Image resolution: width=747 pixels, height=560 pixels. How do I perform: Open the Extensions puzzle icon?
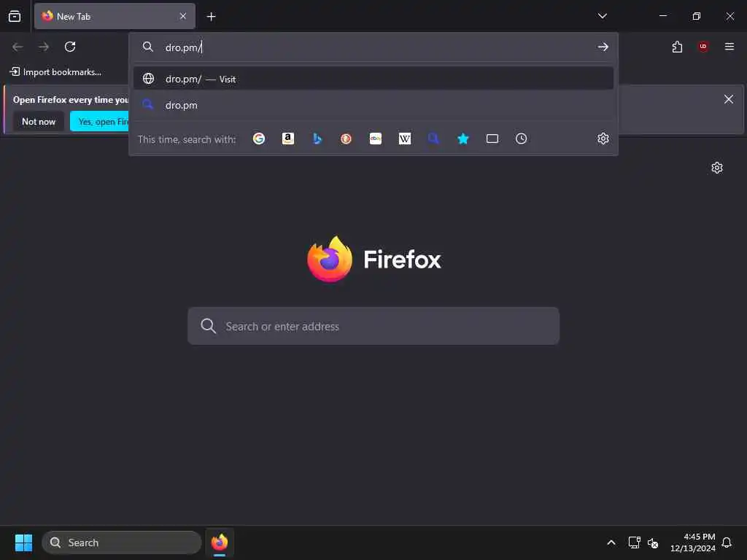click(x=677, y=47)
